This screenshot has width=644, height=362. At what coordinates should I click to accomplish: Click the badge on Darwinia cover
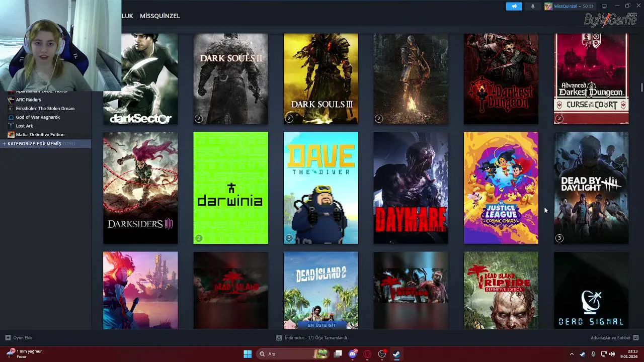click(199, 238)
